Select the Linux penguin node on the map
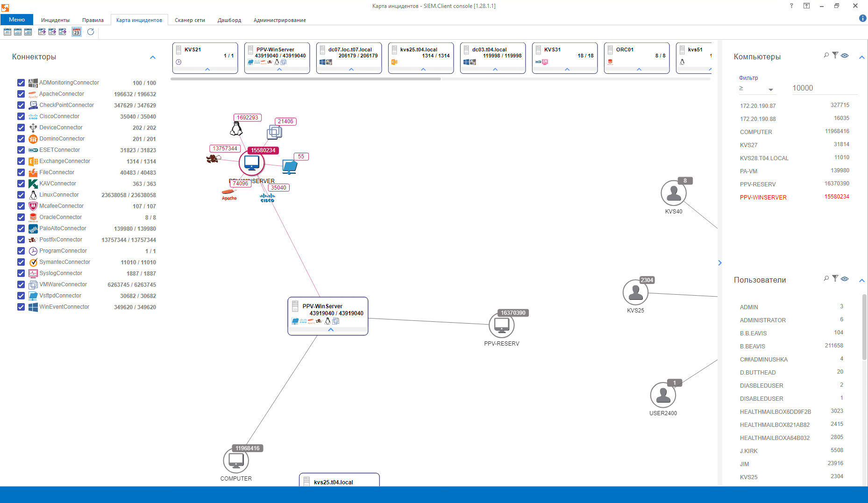Screen dimensions: 868x503 point(236,128)
